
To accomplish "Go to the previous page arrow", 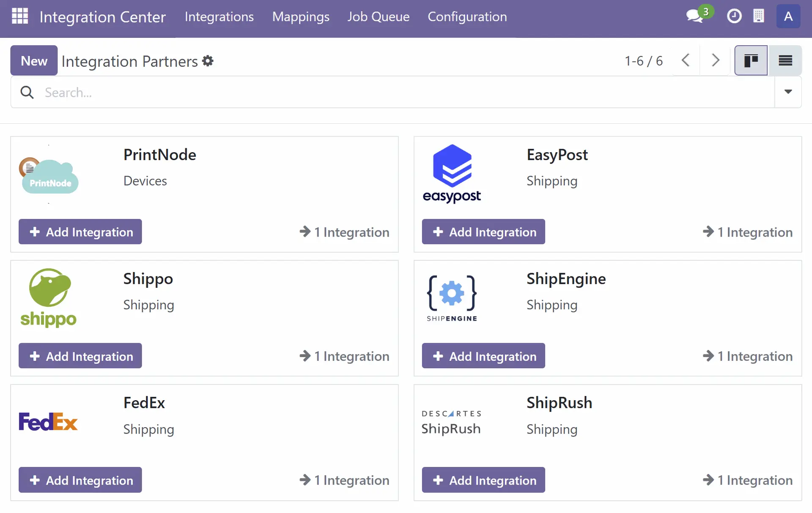I will [x=686, y=60].
